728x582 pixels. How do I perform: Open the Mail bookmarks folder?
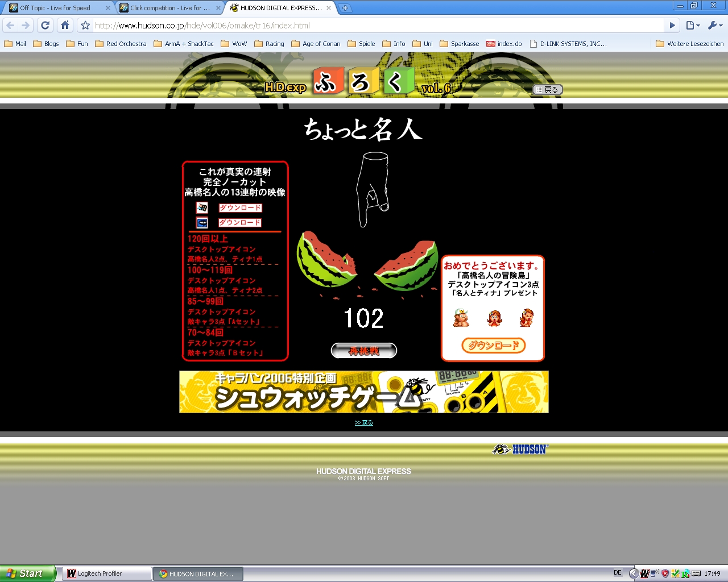tap(15, 44)
